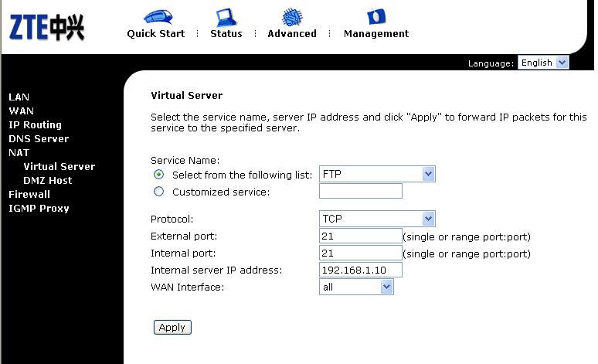Image resolution: width=598 pixels, height=364 pixels.
Task: Click the Customized service text field
Action: 360,191
